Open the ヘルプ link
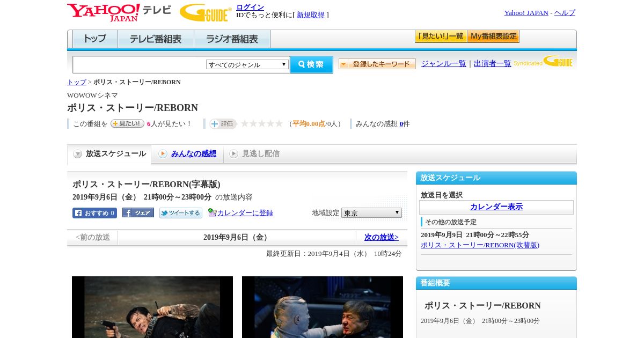Viewport: 644px width, 338px height. (565, 13)
